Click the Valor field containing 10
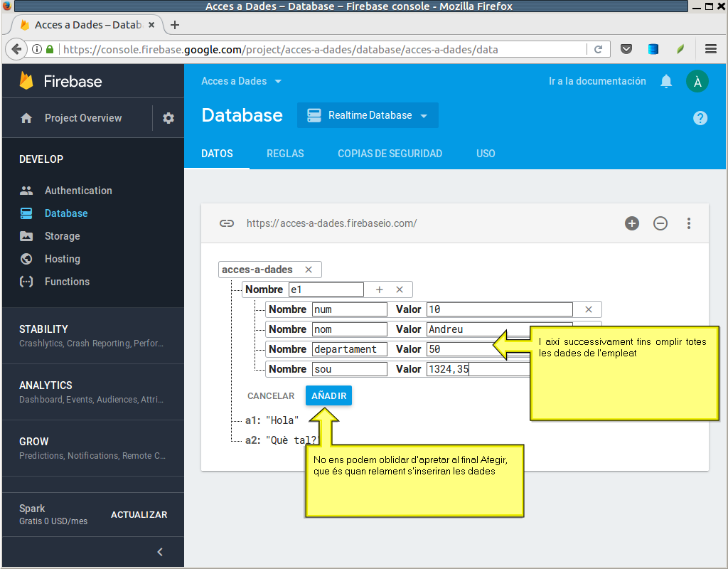This screenshot has height=569, width=728. [x=499, y=309]
